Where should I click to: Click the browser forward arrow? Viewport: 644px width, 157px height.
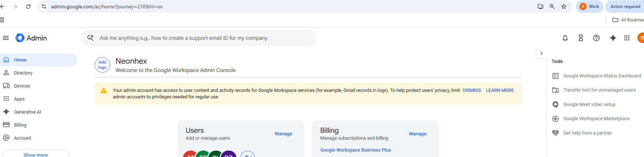coord(15,7)
